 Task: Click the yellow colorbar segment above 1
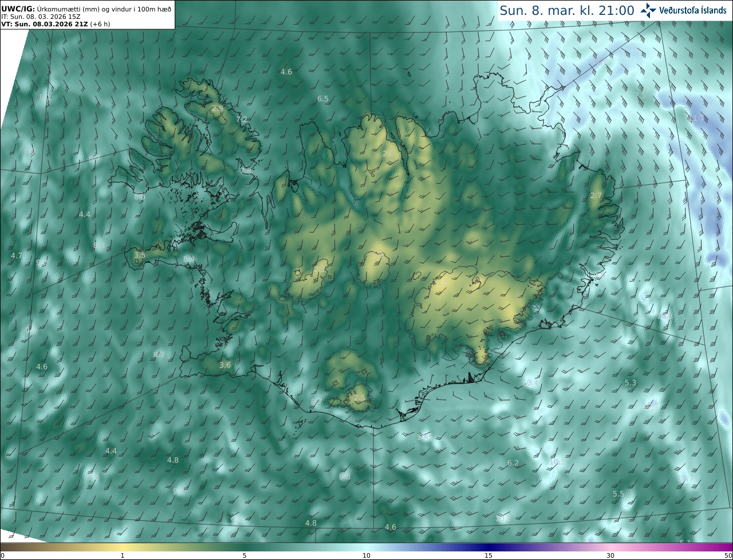[x=123, y=547]
